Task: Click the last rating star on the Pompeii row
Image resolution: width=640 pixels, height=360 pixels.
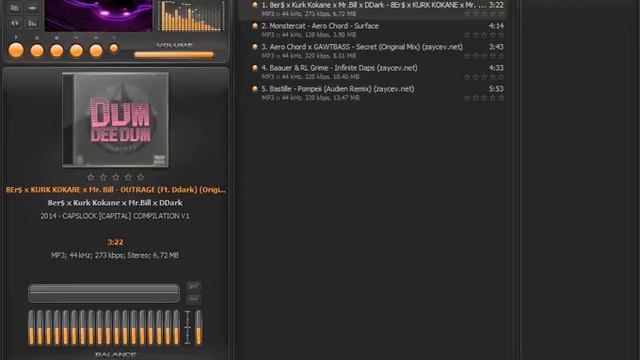Action: (x=501, y=98)
